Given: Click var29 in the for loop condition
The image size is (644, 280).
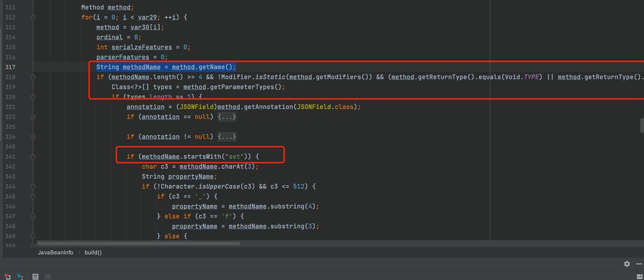Looking at the screenshot, I should [x=147, y=18].
